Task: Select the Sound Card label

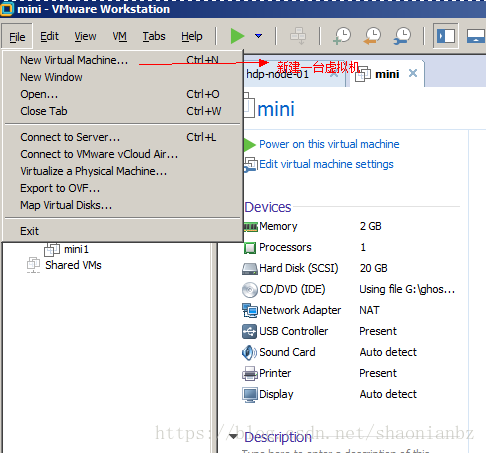Action: point(287,352)
